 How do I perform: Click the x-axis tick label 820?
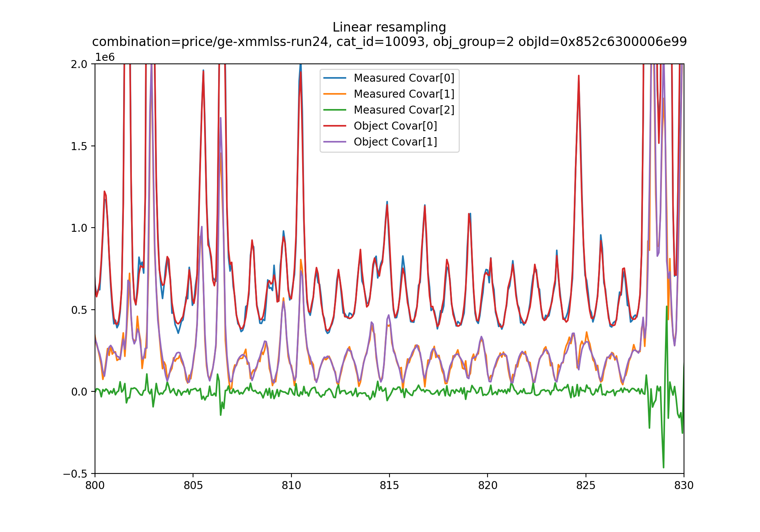pyautogui.click(x=488, y=485)
